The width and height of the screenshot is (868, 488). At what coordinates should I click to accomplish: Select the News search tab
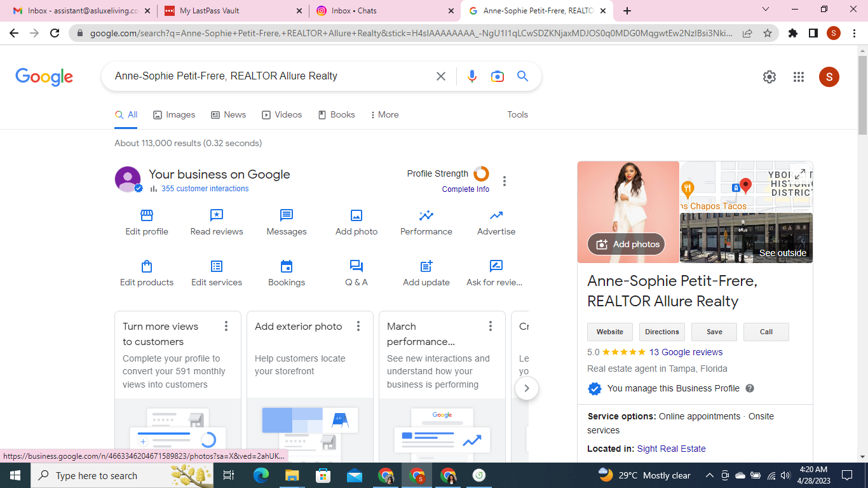coord(228,114)
